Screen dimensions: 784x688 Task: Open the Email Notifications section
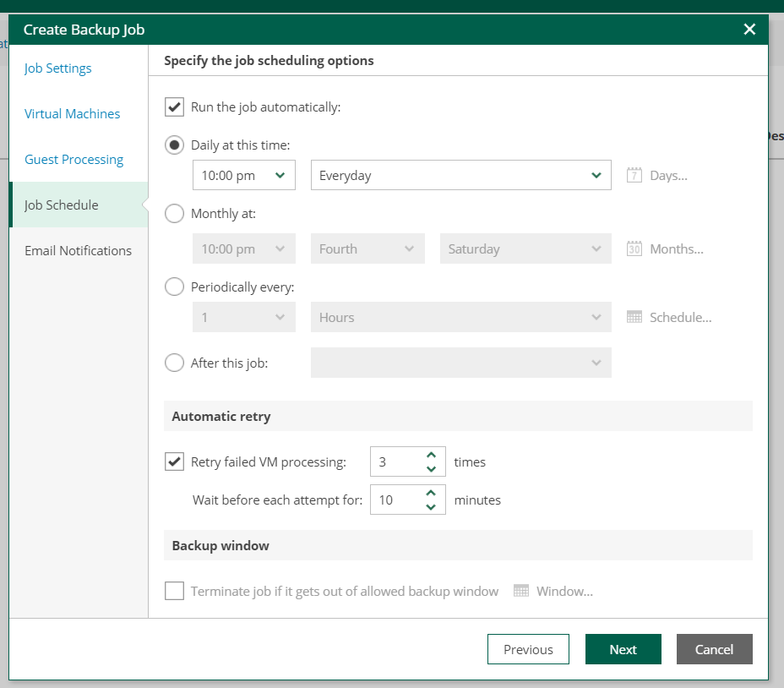pos(77,250)
